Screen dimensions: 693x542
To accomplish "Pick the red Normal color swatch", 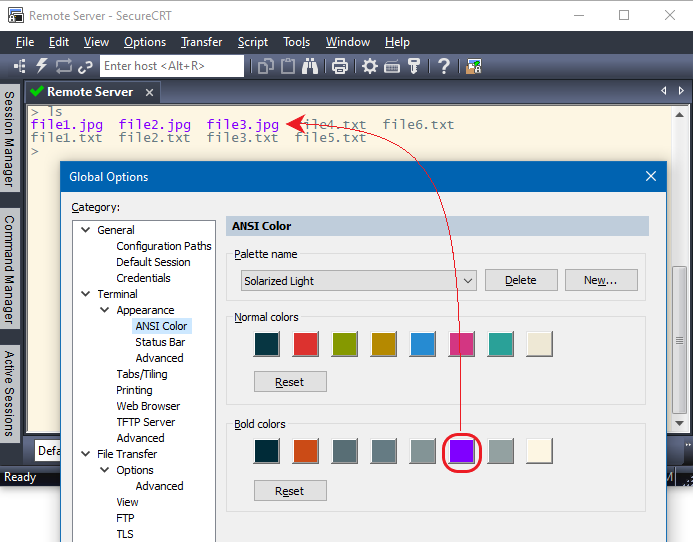I will tap(305, 344).
